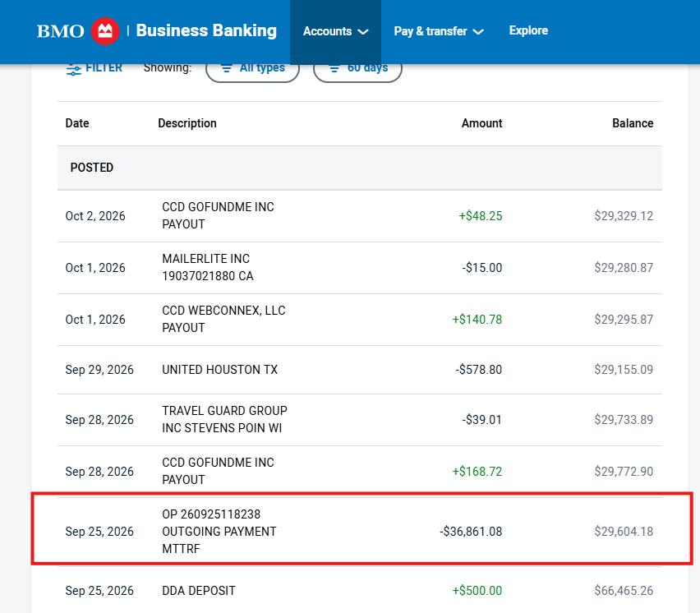Image resolution: width=700 pixels, height=613 pixels.
Task: Click the Amount column header
Action: click(481, 123)
